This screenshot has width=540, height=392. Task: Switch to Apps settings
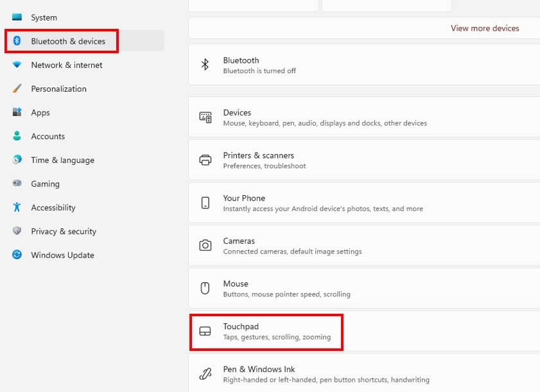[40, 112]
